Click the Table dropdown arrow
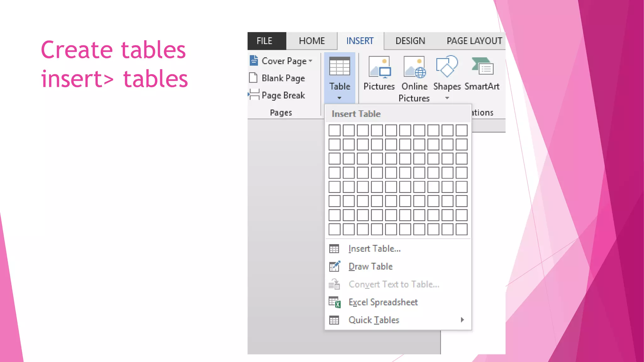The height and width of the screenshot is (362, 644). tap(339, 98)
